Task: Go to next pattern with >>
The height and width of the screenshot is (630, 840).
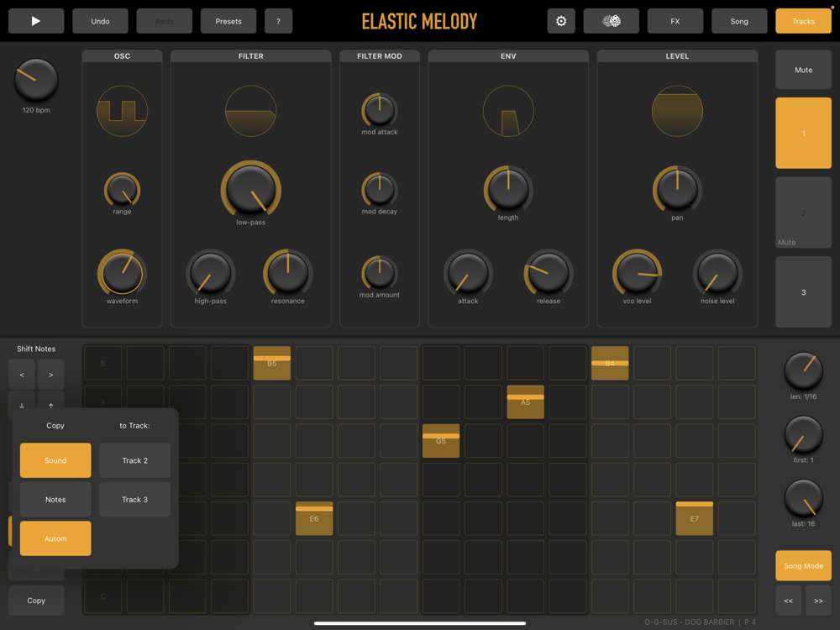Action: coord(818,601)
